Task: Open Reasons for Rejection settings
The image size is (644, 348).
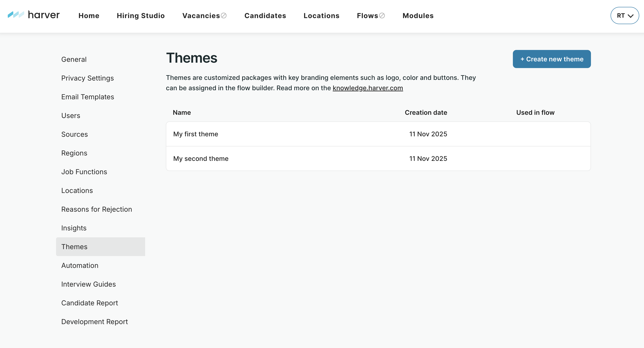Action: [96, 209]
